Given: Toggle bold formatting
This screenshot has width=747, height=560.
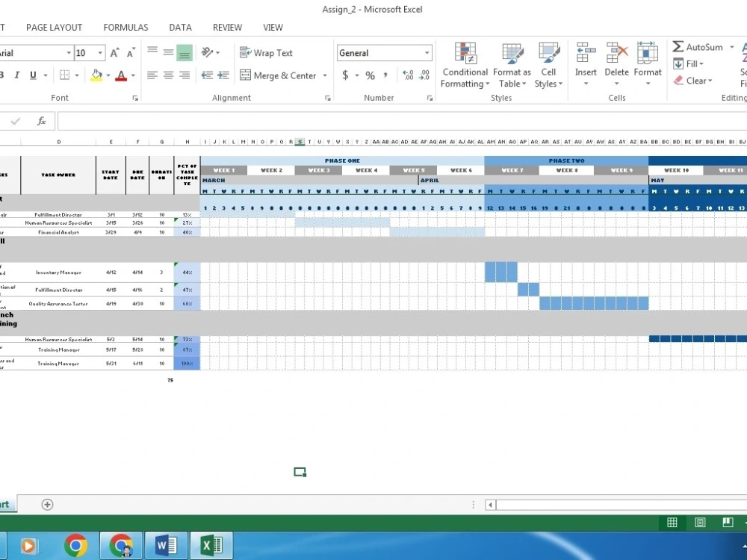Looking at the screenshot, I should point(4,75).
